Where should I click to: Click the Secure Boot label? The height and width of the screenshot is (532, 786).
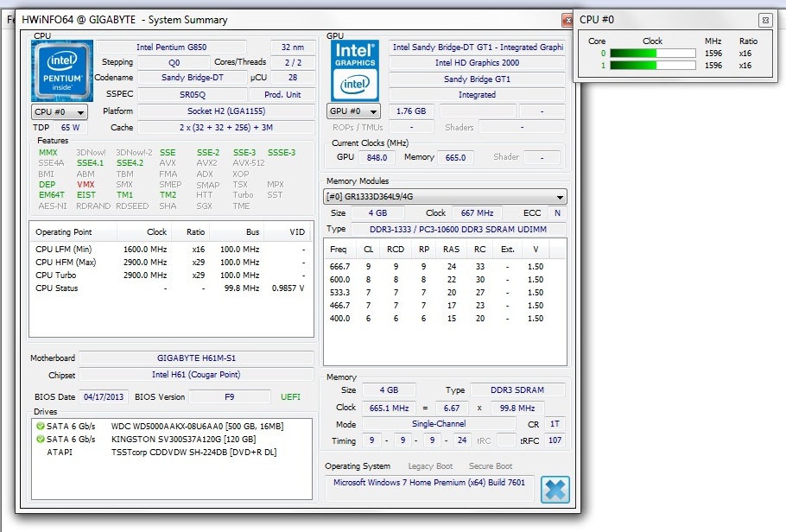[491, 466]
